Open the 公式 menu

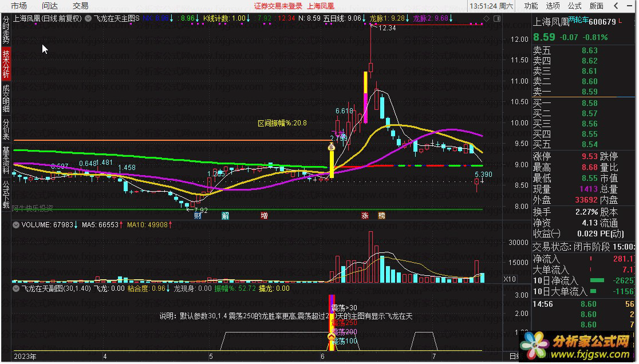point(575,6)
